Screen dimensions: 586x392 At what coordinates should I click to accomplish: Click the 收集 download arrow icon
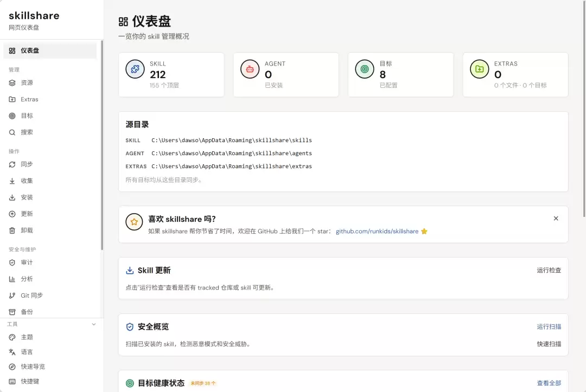[12, 181]
